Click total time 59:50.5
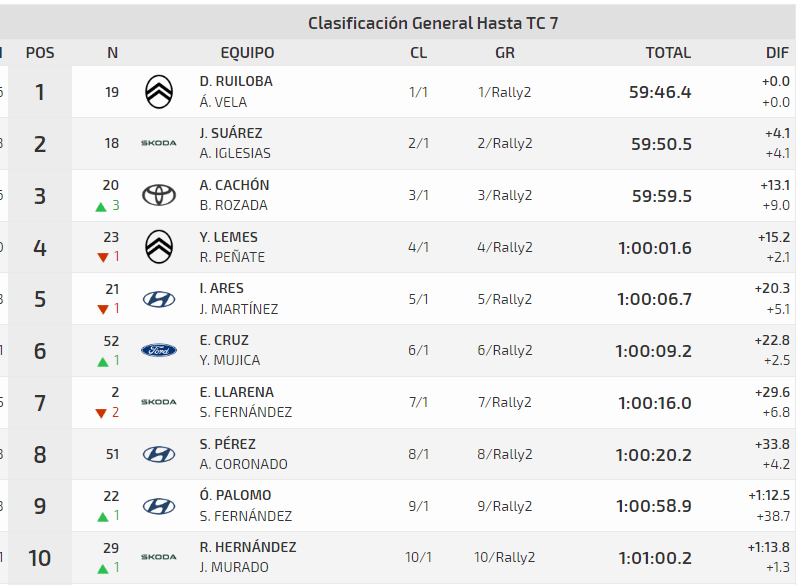Viewport: 800px width, 585px height. click(661, 144)
